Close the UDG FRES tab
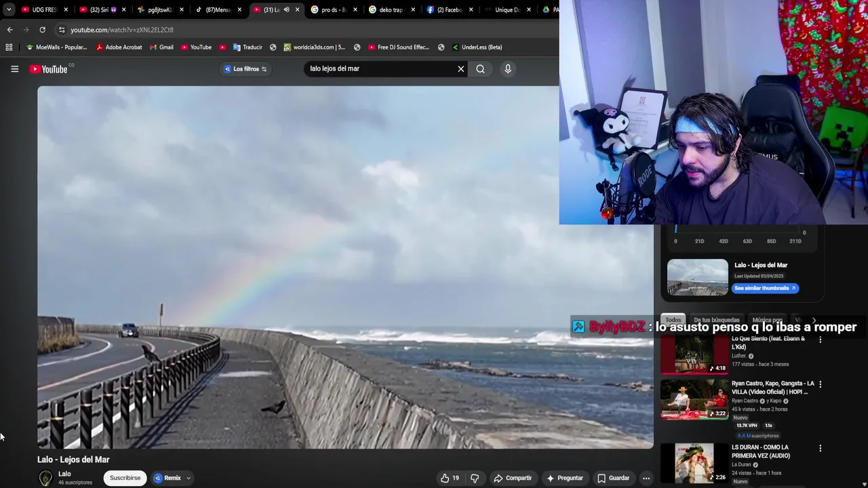The image size is (868, 488). [x=66, y=9]
